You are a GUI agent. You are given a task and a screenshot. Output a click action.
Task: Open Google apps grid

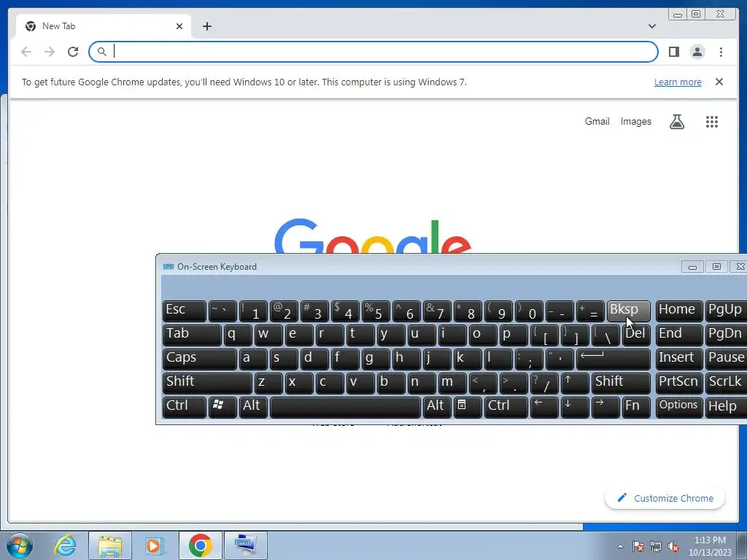coord(711,122)
